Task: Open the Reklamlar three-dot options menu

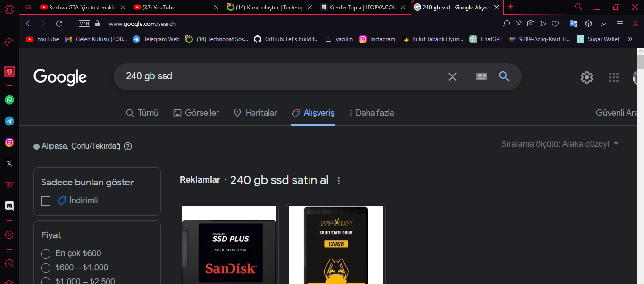Action: pyautogui.click(x=338, y=181)
